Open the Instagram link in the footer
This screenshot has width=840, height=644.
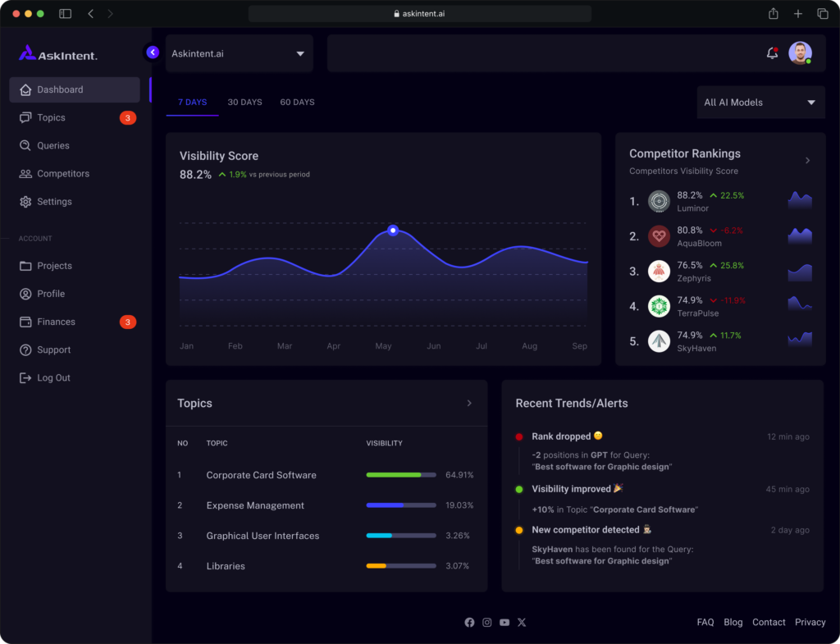(487, 622)
